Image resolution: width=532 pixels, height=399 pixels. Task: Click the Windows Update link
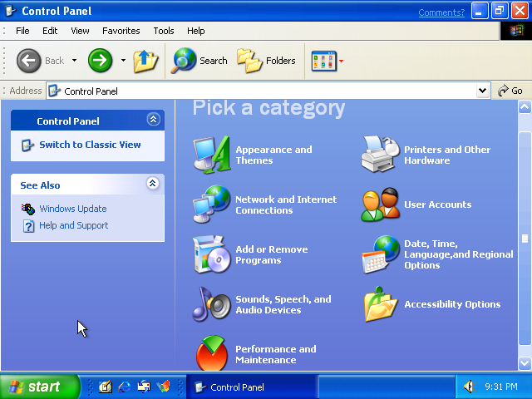tap(73, 209)
